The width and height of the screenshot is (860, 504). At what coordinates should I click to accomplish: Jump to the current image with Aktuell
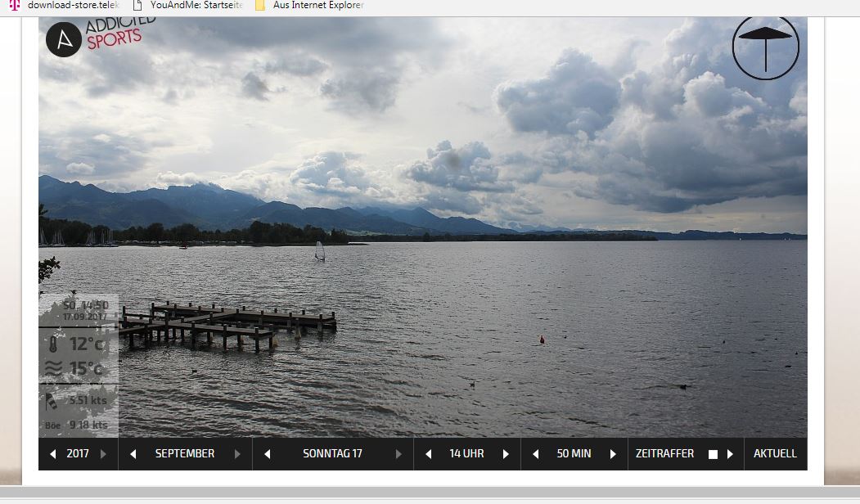pos(775,453)
